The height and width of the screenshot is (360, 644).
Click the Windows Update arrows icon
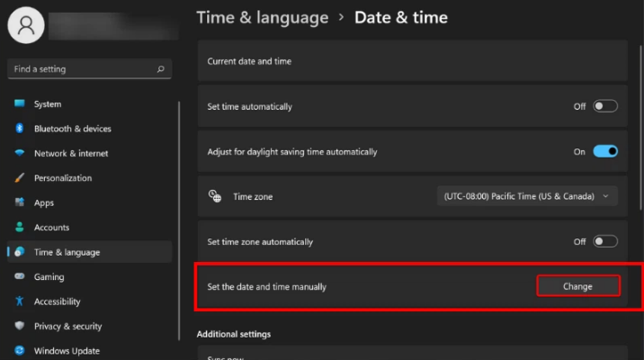[19, 350]
